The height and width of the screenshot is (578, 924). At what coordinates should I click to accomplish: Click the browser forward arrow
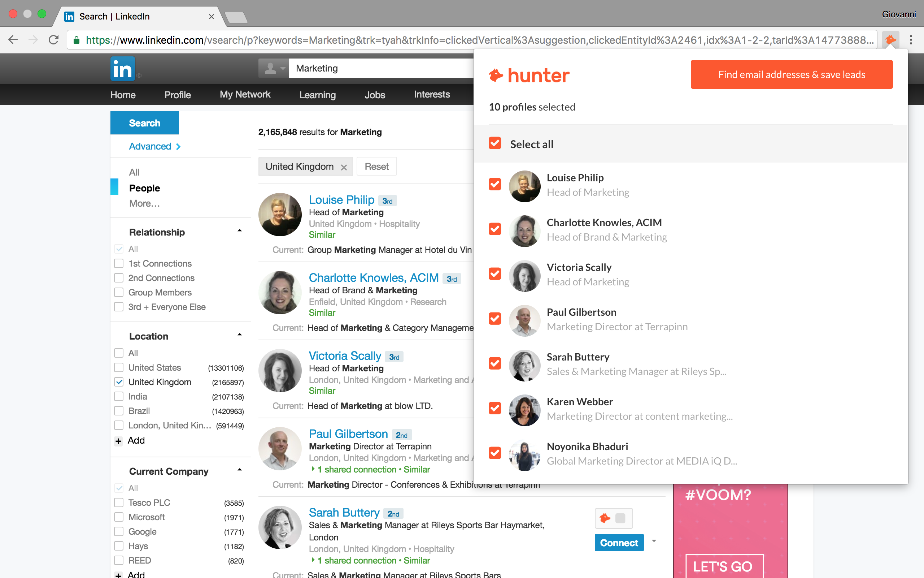pyautogui.click(x=33, y=40)
